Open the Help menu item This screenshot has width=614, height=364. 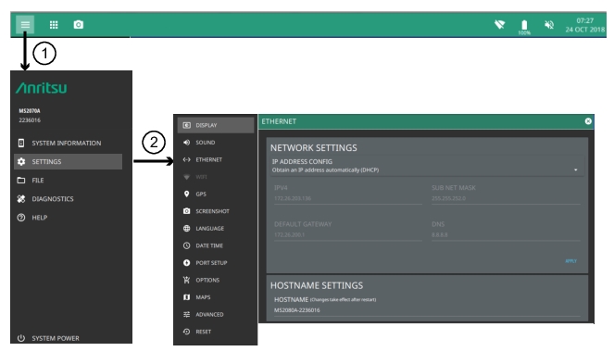pos(69,218)
